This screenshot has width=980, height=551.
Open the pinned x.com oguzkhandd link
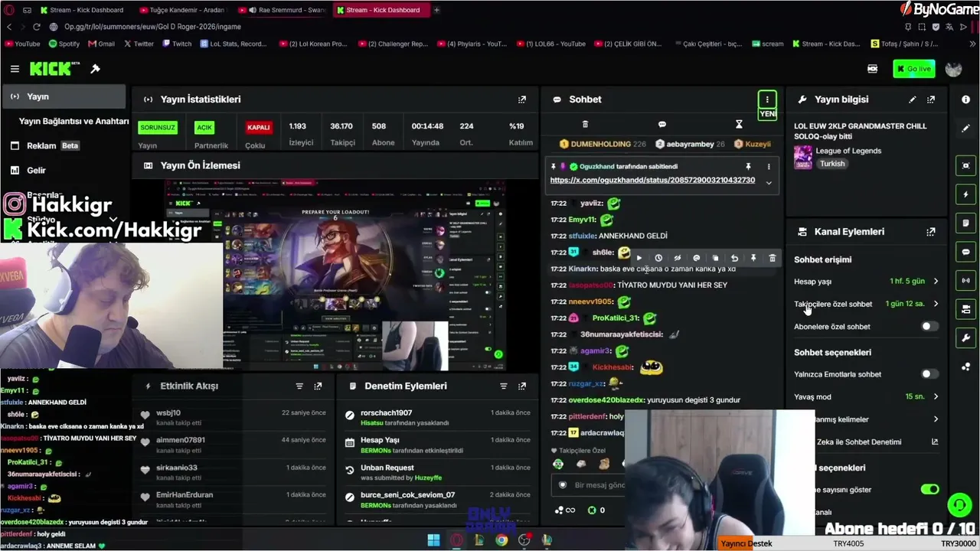tap(652, 181)
